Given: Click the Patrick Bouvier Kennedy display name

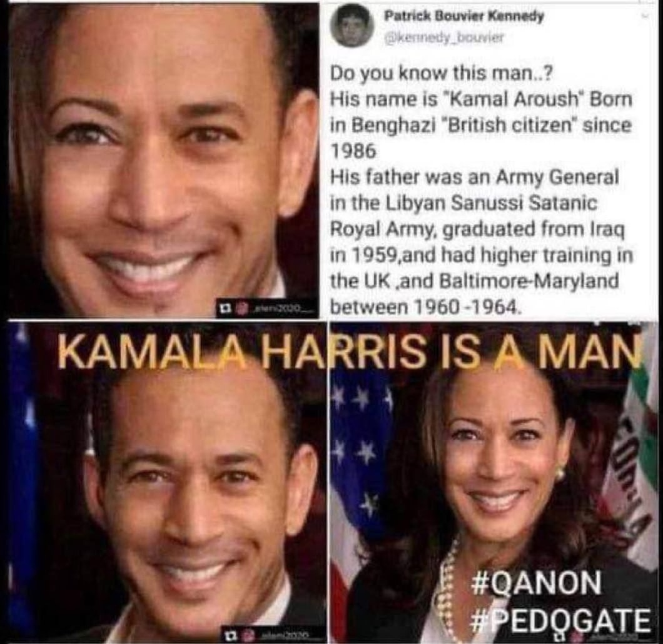Looking at the screenshot, I should pyautogui.click(x=464, y=16).
